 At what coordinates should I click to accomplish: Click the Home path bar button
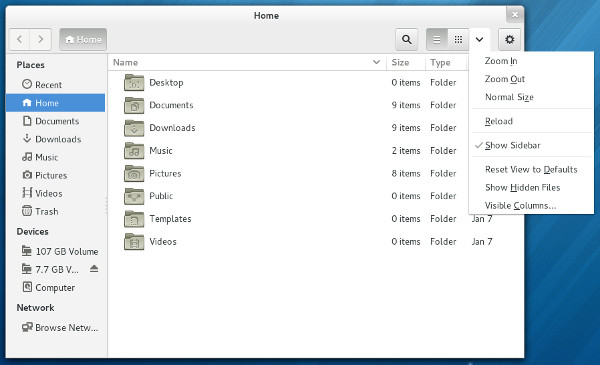(83, 39)
